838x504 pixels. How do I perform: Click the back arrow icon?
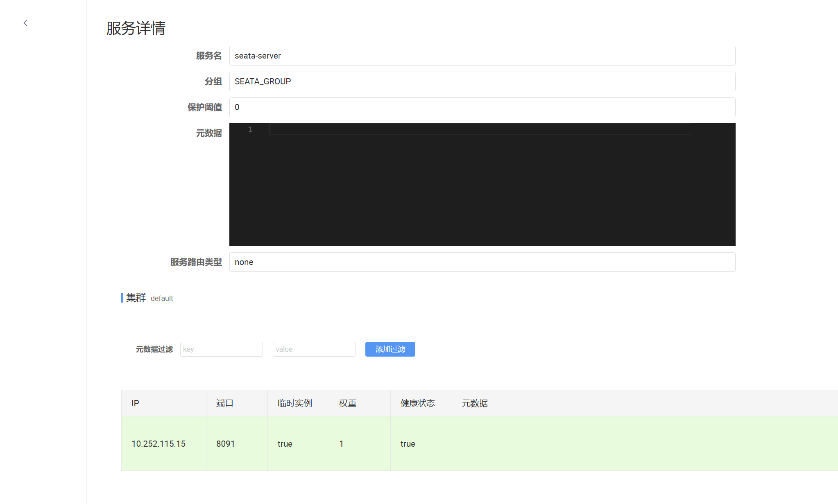(x=25, y=23)
